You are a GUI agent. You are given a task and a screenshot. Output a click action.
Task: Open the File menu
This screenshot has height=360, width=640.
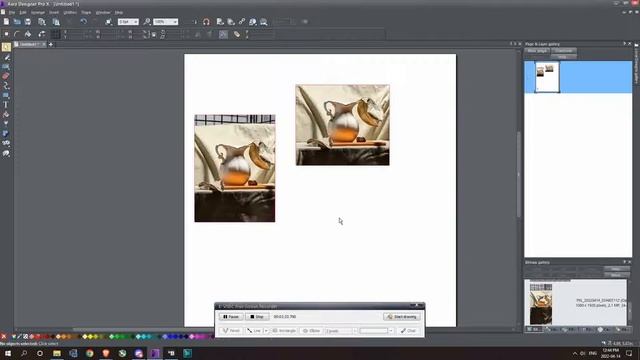[x=12, y=13]
